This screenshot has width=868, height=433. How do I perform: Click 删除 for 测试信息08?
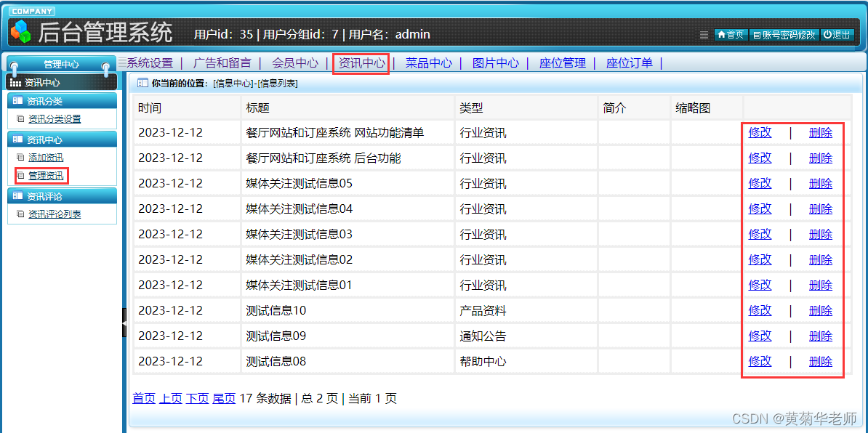click(x=821, y=362)
